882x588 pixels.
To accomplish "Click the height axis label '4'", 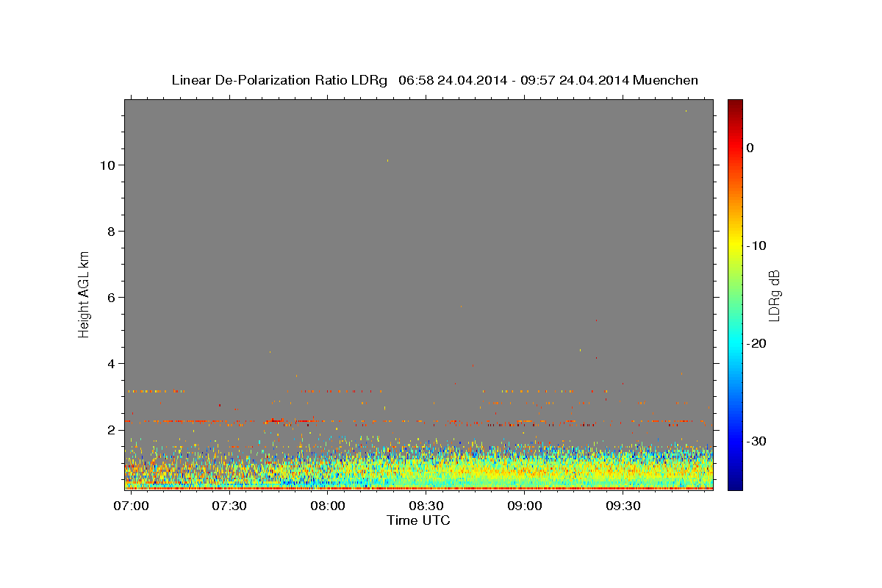I will [x=110, y=364].
